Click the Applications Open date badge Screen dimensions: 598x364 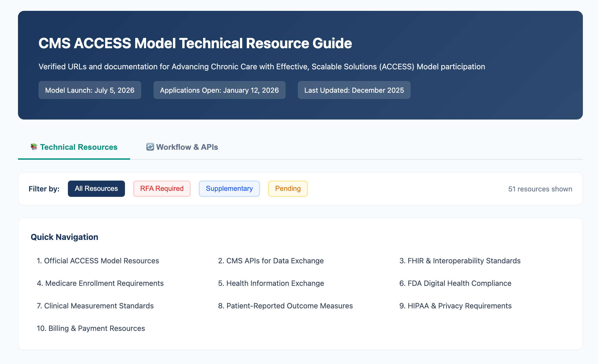pyautogui.click(x=219, y=90)
